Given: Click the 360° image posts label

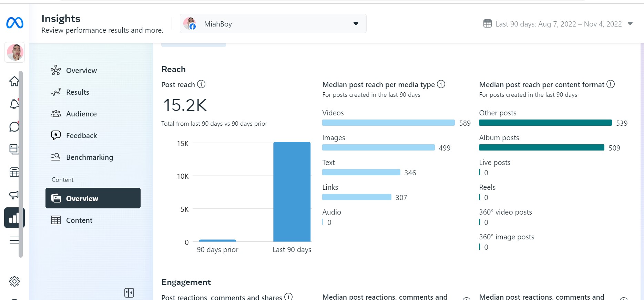Looking at the screenshot, I should pos(507,237).
